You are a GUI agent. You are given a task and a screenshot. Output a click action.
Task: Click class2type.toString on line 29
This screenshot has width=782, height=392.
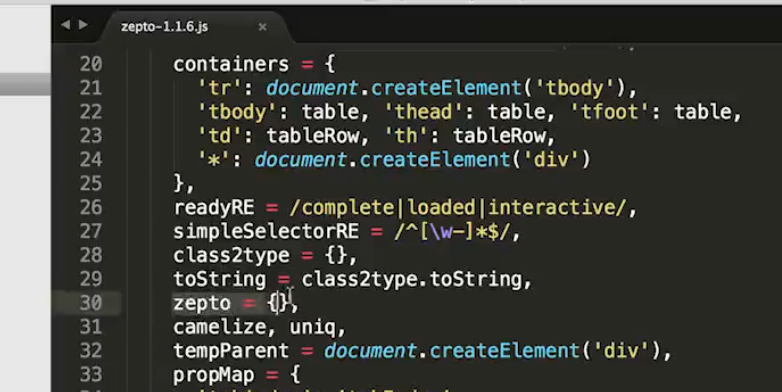coord(411,280)
